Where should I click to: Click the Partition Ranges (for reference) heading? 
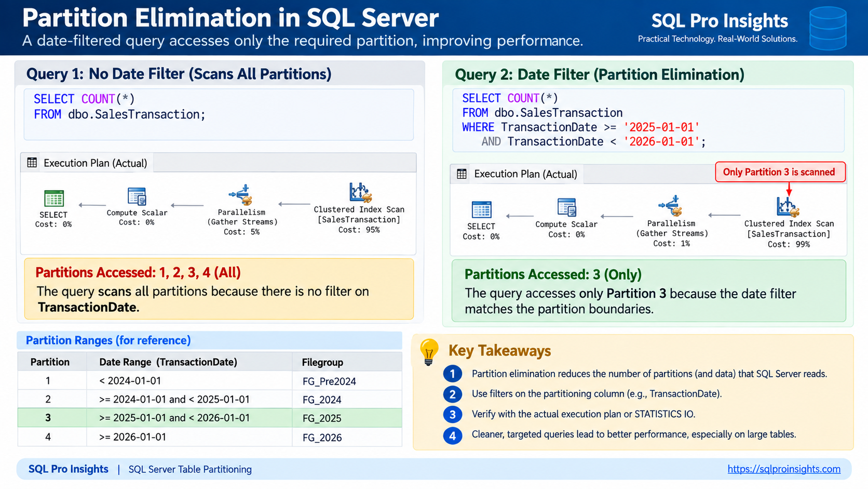[108, 340]
